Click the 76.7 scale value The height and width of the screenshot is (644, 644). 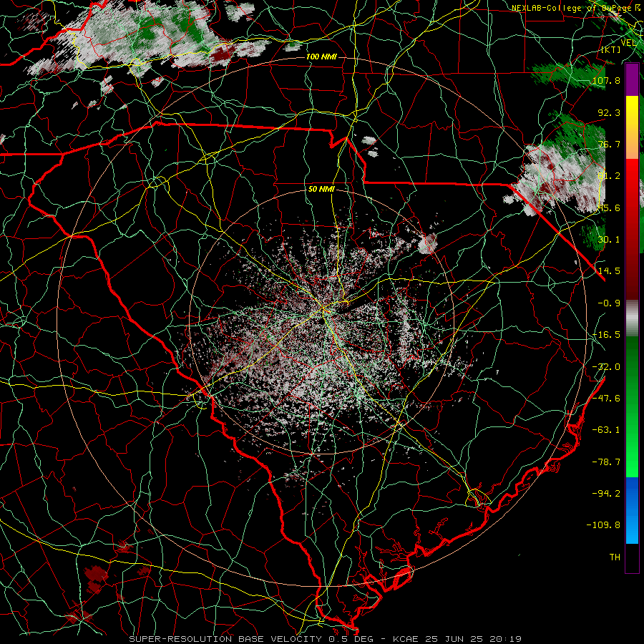(609, 144)
